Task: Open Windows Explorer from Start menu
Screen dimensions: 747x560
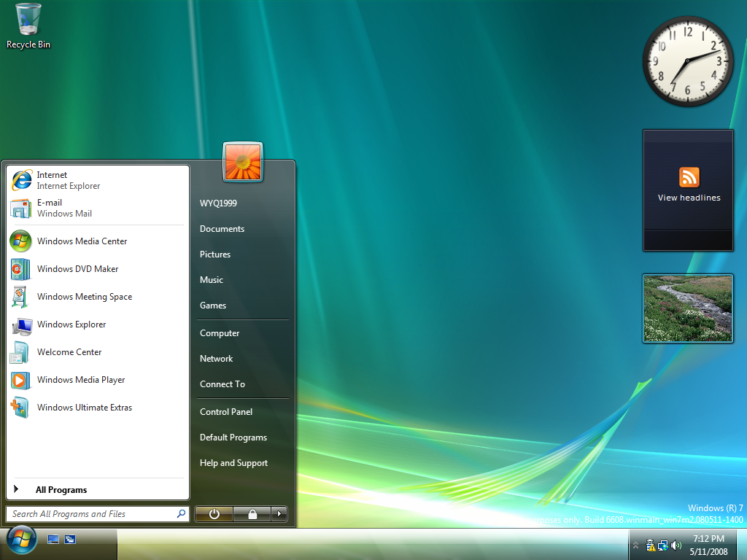Action: click(x=98, y=324)
